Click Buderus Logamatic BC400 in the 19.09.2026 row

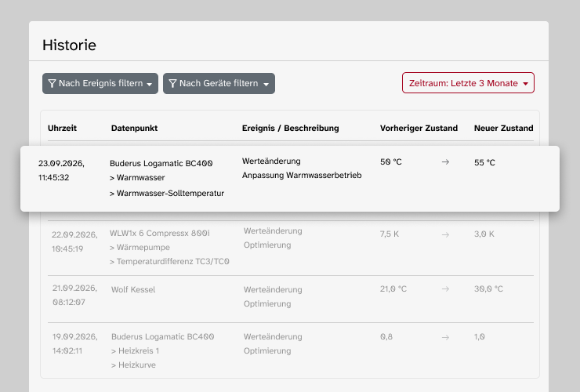point(163,336)
